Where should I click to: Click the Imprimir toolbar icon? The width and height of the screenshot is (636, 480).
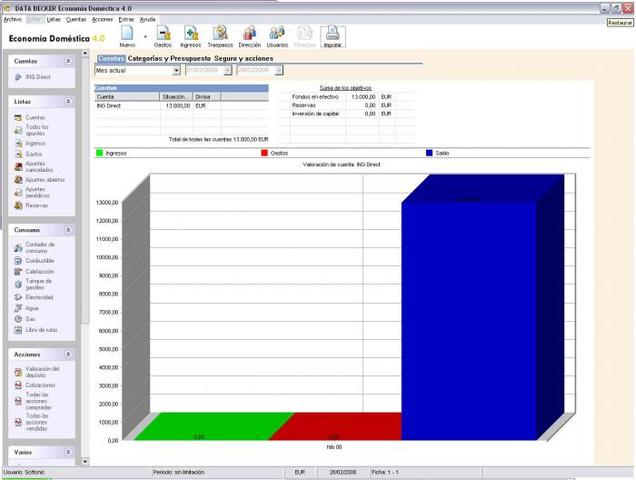tap(333, 37)
